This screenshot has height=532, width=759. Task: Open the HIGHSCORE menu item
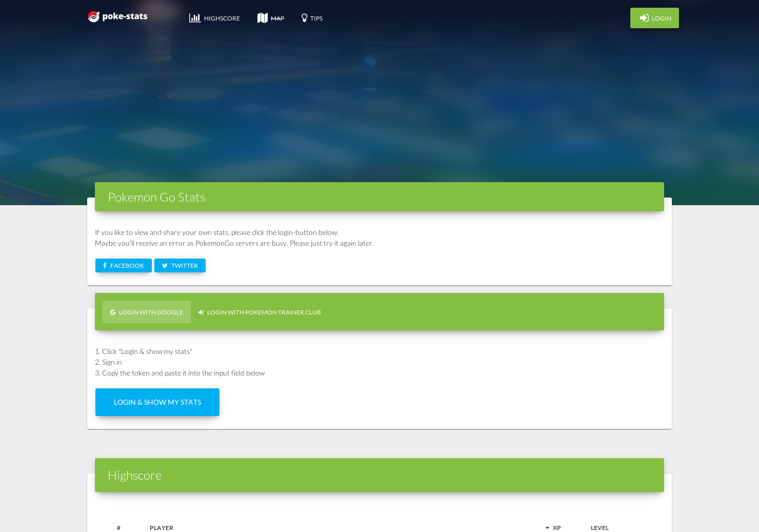click(x=214, y=18)
